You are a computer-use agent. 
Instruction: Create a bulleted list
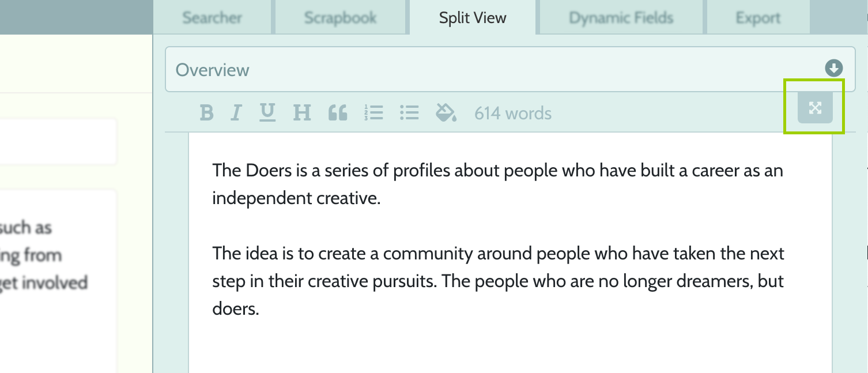[409, 112]
